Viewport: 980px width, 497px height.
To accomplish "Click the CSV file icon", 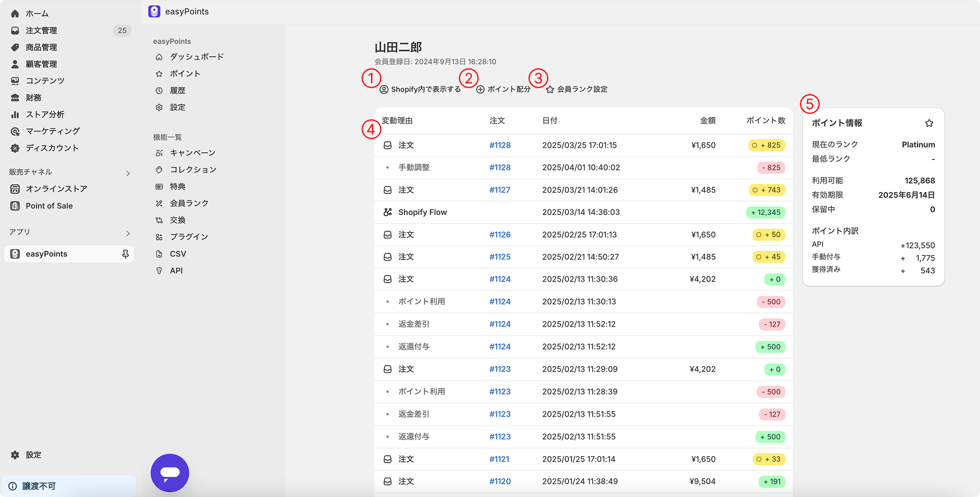I will tap(159, 253).
